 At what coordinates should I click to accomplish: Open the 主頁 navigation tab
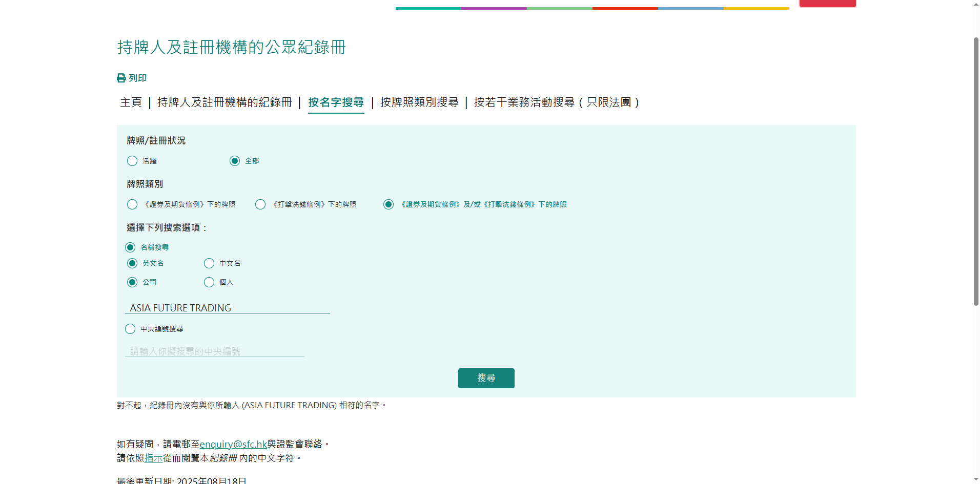[x=131, y=102]
